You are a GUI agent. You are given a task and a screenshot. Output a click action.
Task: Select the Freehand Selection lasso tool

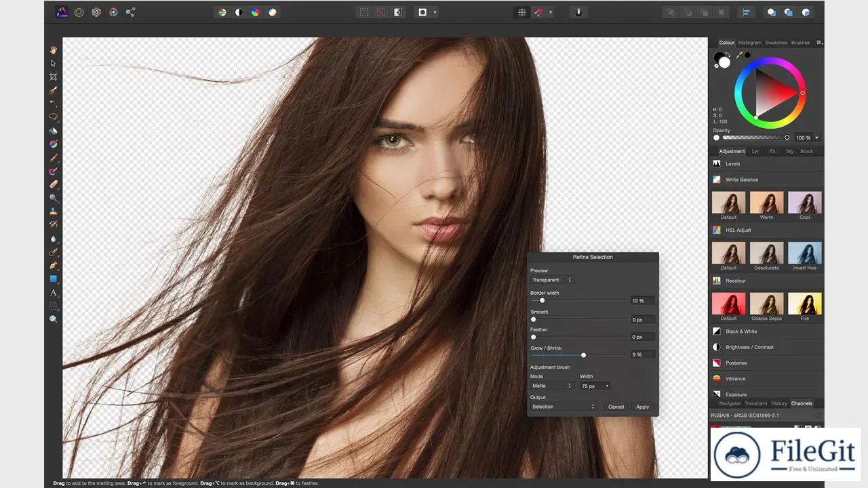click(54, 117)
